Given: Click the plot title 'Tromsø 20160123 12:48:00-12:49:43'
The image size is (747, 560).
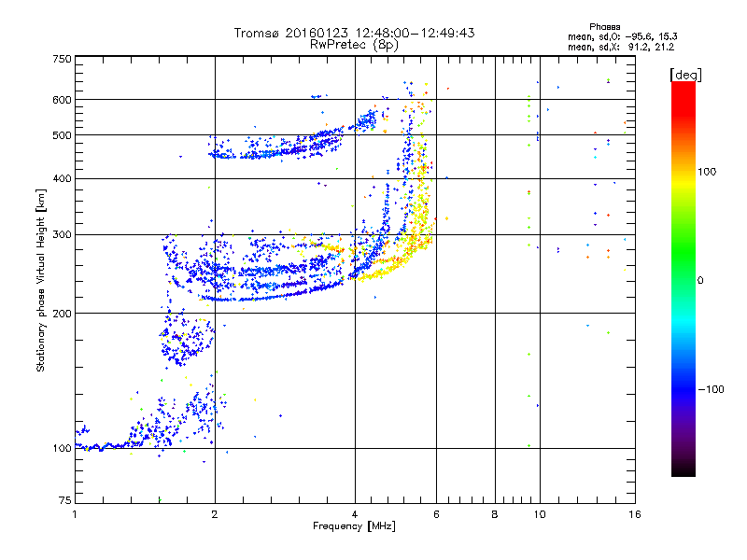Looking at the screenshot, I should click(354, 33).
